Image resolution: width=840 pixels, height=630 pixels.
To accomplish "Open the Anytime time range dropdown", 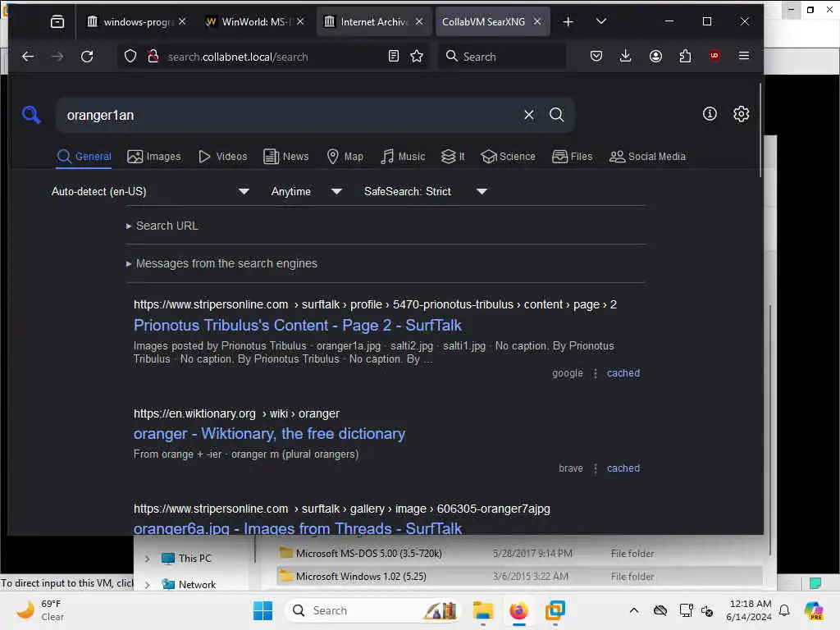I will pyautogui.click(x=307, y=191).
